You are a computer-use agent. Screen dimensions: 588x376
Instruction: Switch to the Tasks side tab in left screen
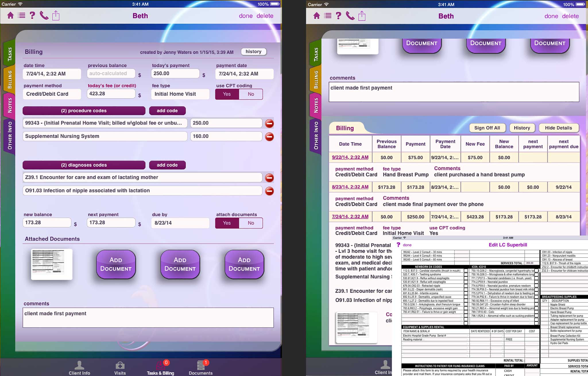pos(9,54)
